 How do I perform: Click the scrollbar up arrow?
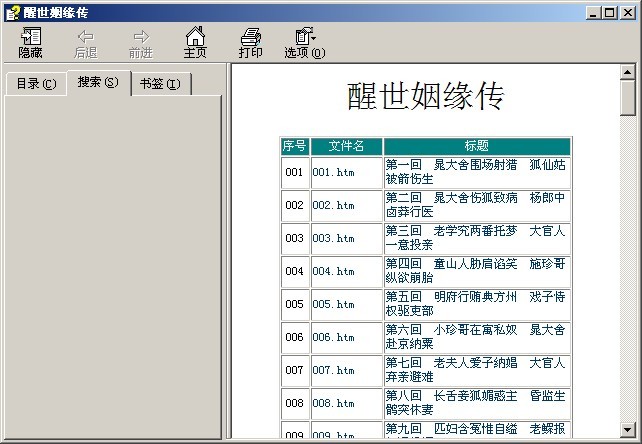628,72
